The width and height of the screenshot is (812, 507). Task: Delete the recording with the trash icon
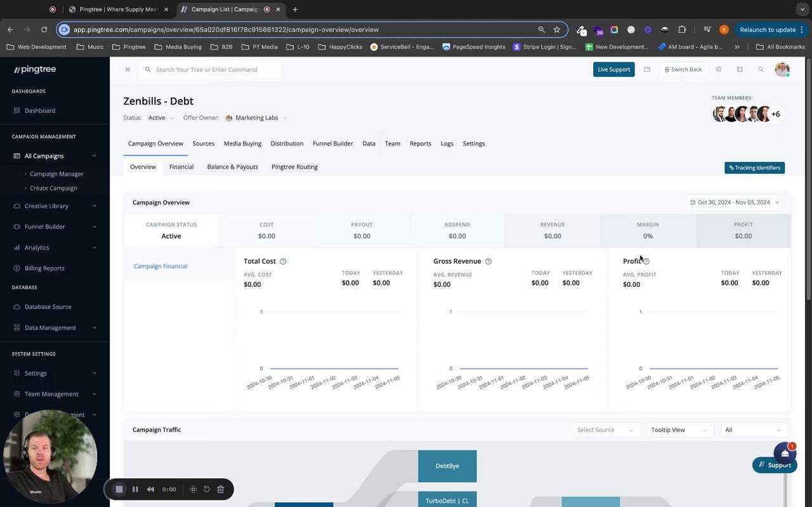[x=221, y=489]
